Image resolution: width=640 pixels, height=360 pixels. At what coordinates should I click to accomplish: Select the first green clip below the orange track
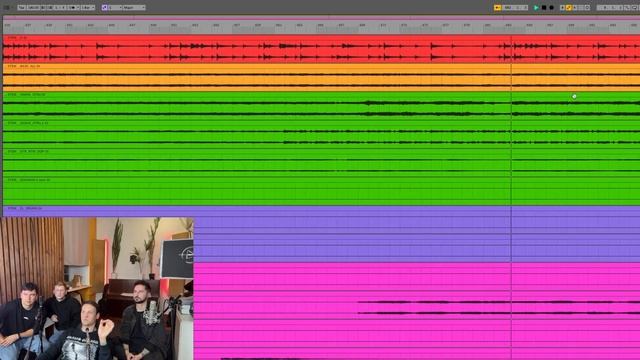(x=321, y=106)
